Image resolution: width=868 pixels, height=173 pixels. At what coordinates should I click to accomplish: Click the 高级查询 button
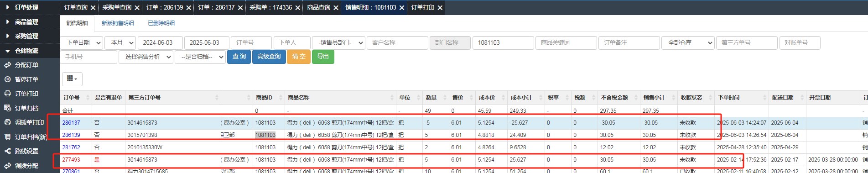click(269, 57)
